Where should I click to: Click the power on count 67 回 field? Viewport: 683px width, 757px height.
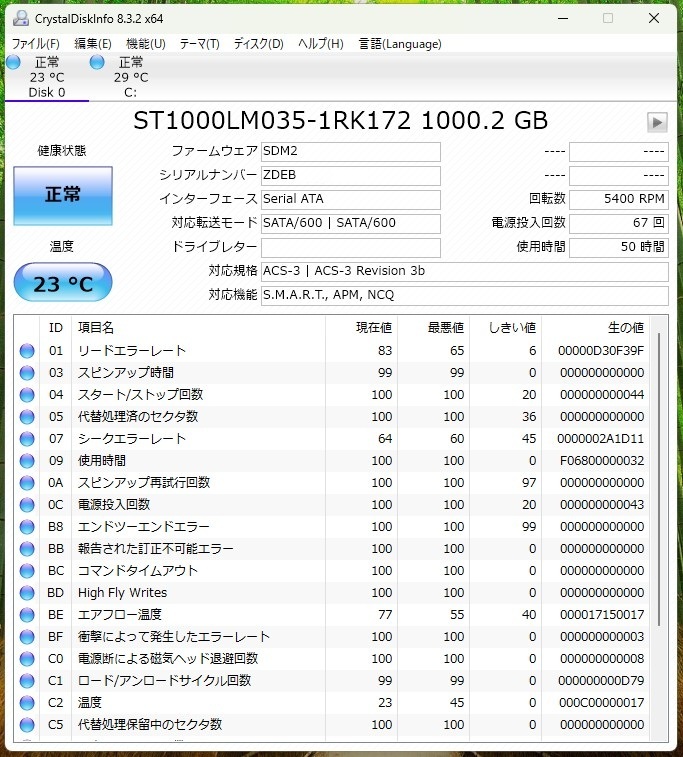tap(619, 223)
